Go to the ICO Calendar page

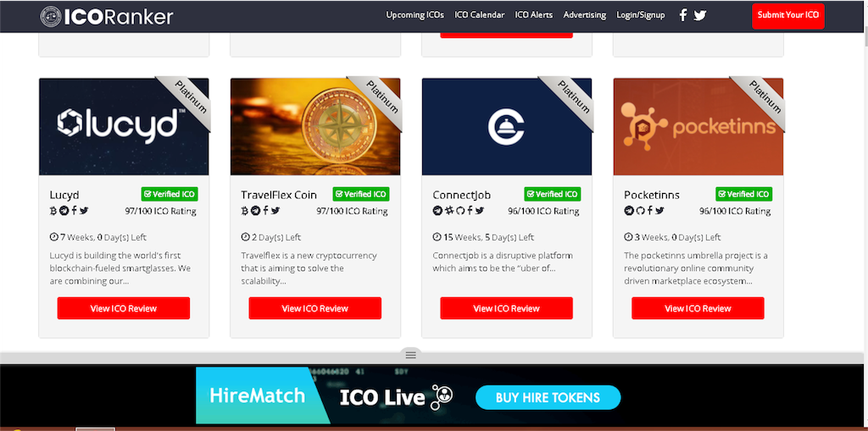coord(480,15)
